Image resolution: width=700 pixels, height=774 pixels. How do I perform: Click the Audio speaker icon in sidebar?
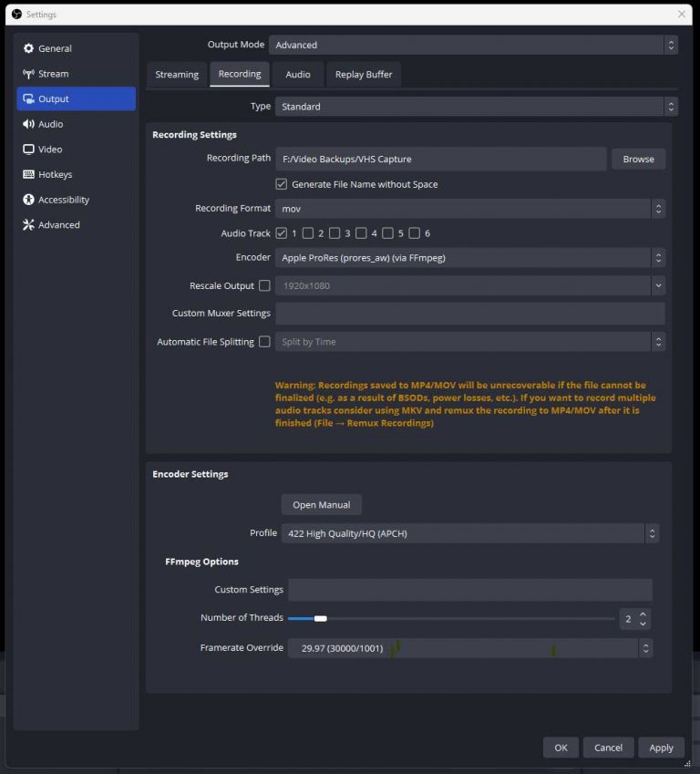click(28, 124)
